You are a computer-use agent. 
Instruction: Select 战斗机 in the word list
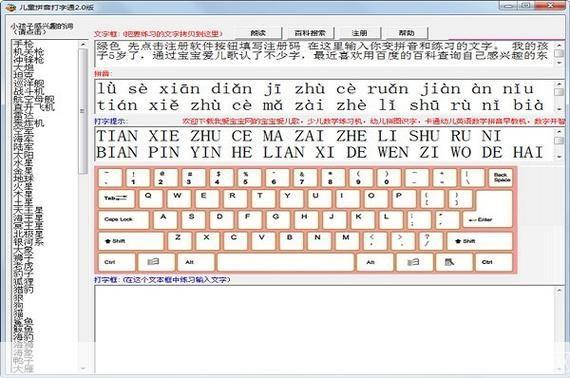click(x=29, y=91)
